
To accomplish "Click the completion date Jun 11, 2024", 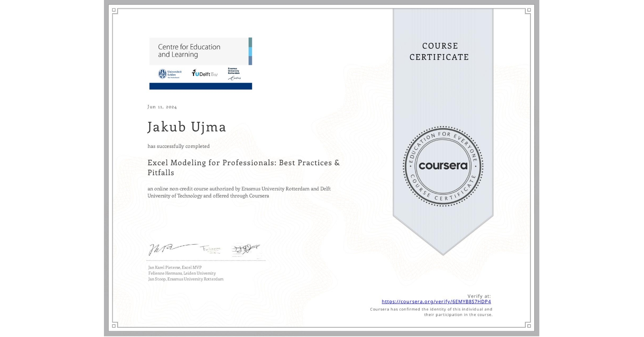I will tap(161, 107).
